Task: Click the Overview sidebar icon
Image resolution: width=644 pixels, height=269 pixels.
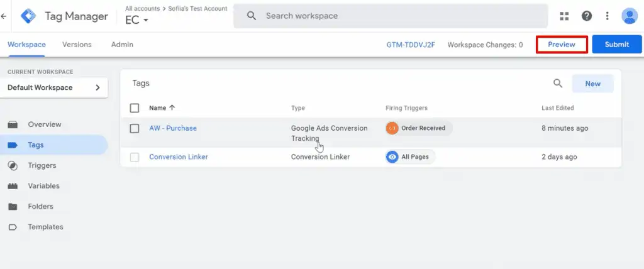Action: pos(13,124)
